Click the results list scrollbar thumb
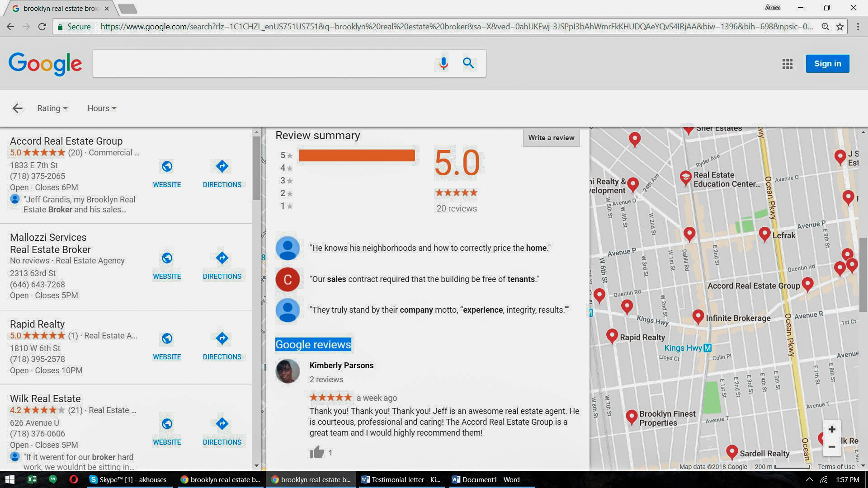 point(256,168)
